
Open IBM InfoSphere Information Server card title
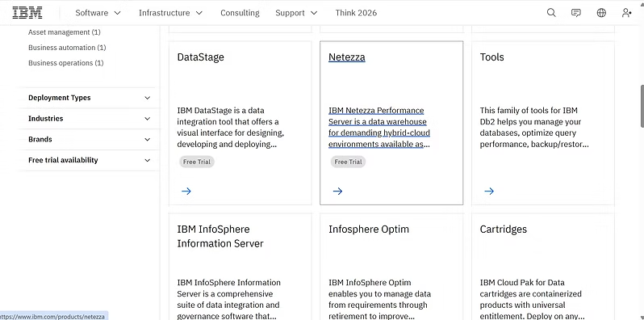220,236
